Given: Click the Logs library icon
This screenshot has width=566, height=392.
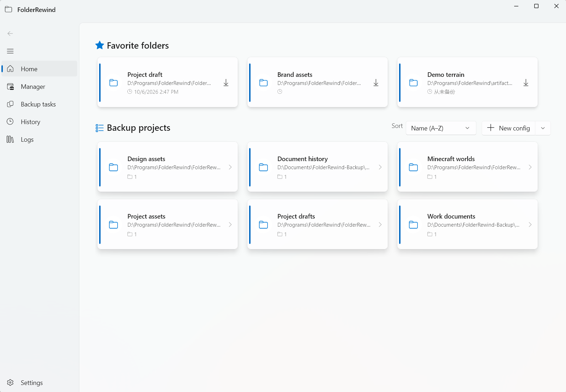Looking at the screenshot, I should (x=10, y=139).
